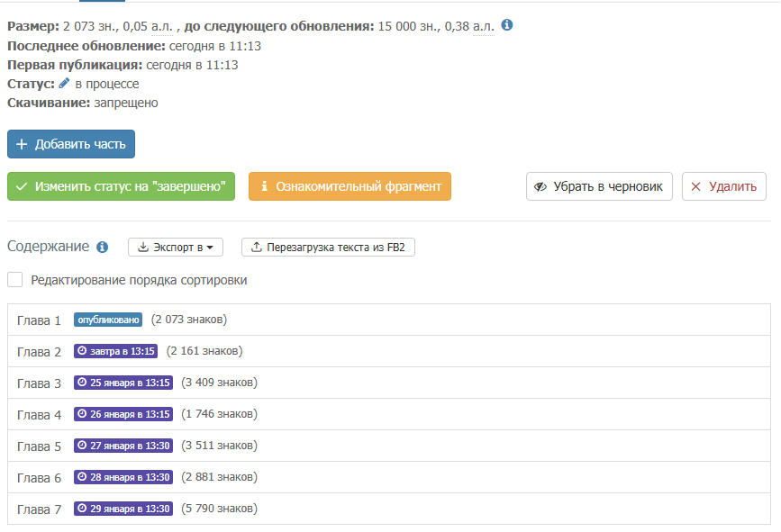Click the info icon next to the size line
Image resolution: width=781 pixels, height=532 pixels.
[507, 25]
